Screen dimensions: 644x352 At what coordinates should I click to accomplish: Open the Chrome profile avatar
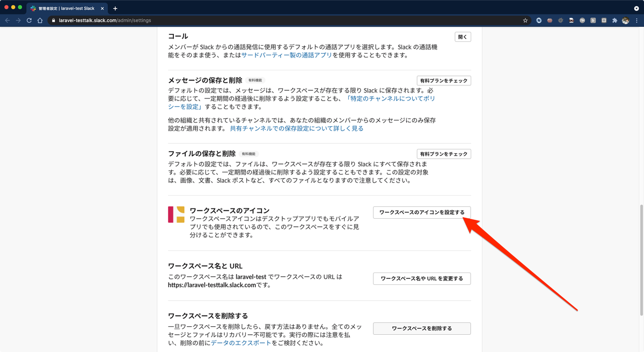click(x=626, y=20)
